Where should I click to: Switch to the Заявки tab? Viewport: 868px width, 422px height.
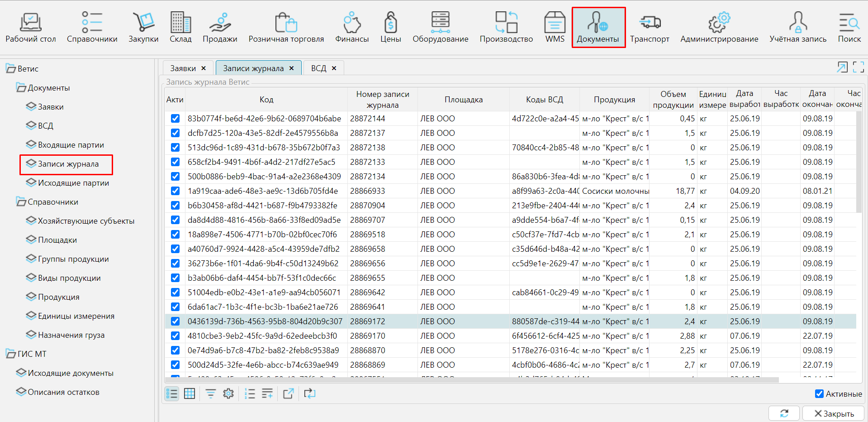coord(183,68)
